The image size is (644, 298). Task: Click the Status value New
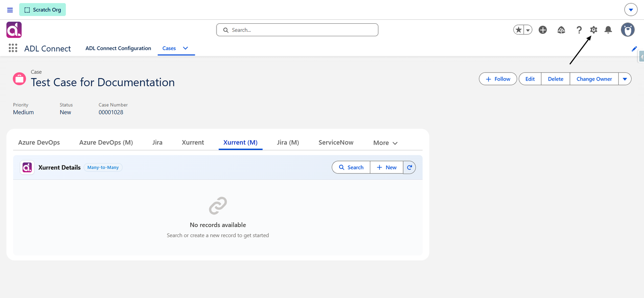click(x=65, y=112)
